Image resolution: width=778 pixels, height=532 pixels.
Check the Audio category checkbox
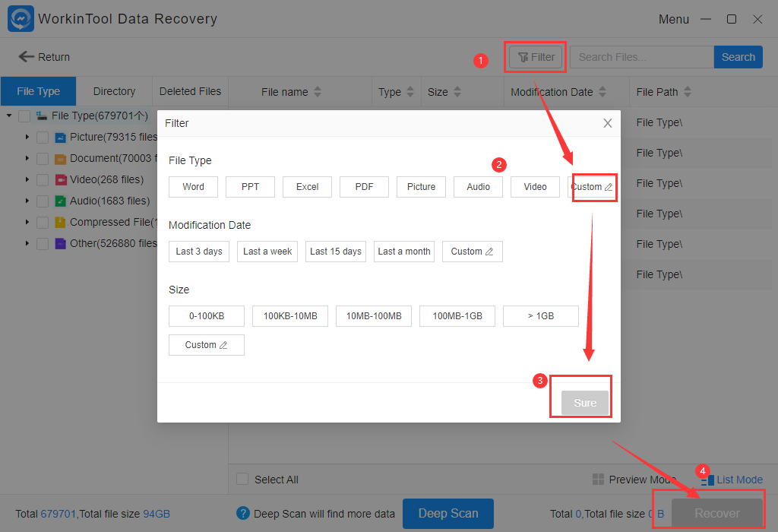tap(43, 201)
